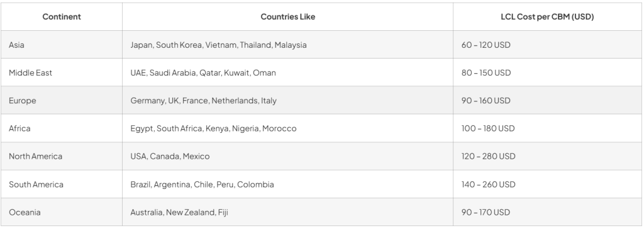The width and height of the screenshot is (644, 228).
Task: Click the Countries Like column header
Action: tap(287, 17)
